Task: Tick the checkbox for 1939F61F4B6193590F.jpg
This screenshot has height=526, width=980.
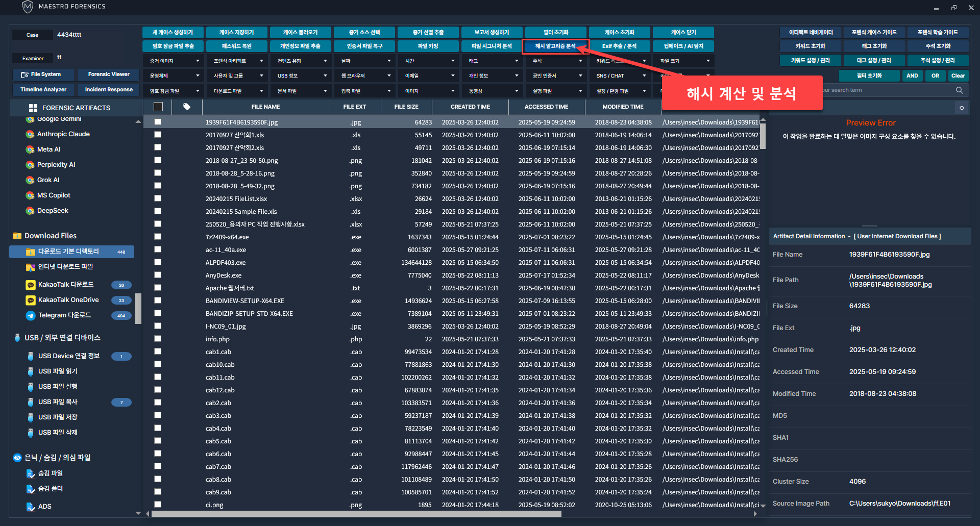Action: click(158, 122)
